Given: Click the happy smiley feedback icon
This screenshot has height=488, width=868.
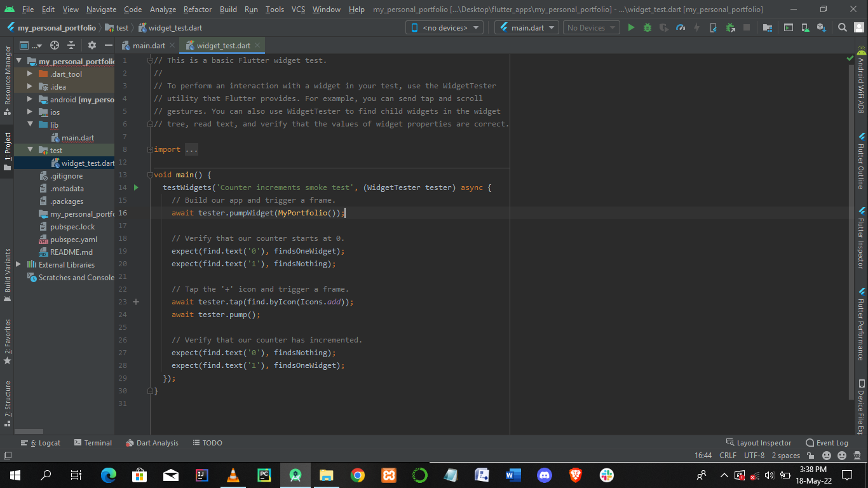Looking at the screenshot, I should pyautogui.click(x=827, y=456).
